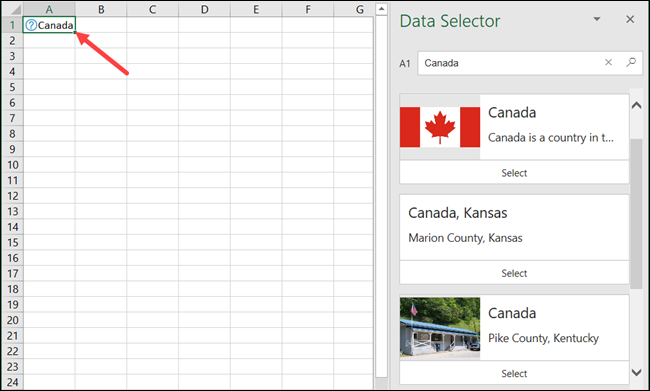Click the Pike County building photo thumbnail
This screenshot has width=650, height=391.
[440, 328]
